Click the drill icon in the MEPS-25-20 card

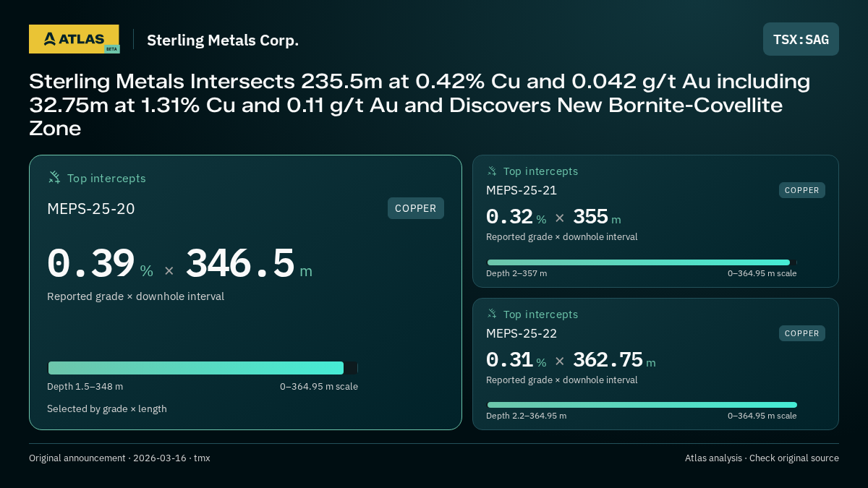[x=54, y=177]
